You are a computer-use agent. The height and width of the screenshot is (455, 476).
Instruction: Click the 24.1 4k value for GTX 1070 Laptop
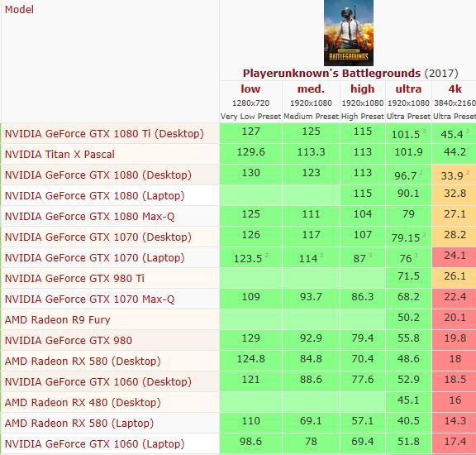point(455,255)
